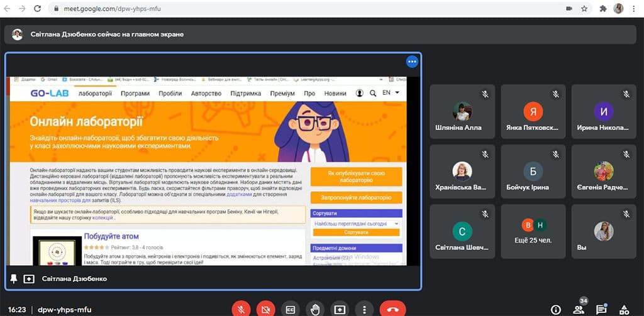Screen dimensions: 644x316
Task: Show the participants list with 34 badge
Action: (579, 308)
